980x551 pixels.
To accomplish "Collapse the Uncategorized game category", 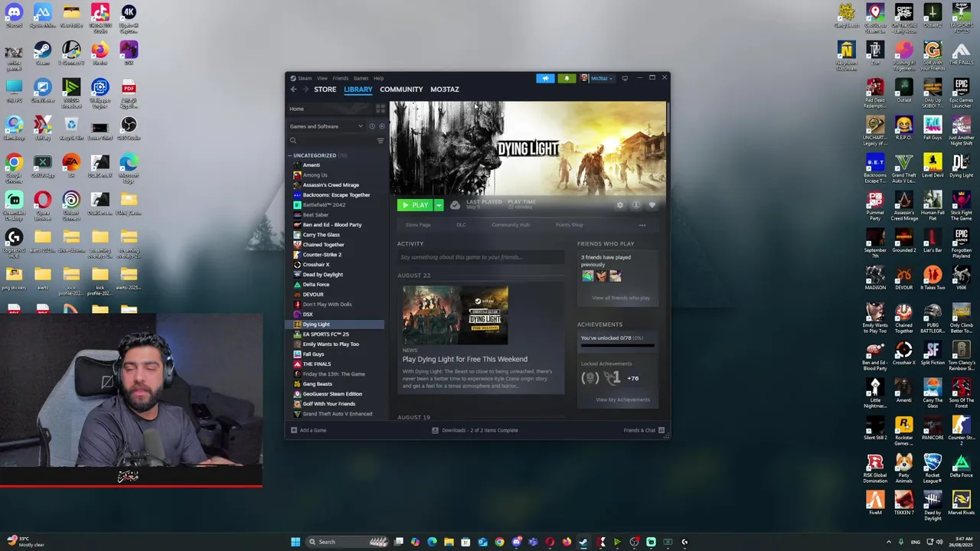I will [291, 155].
